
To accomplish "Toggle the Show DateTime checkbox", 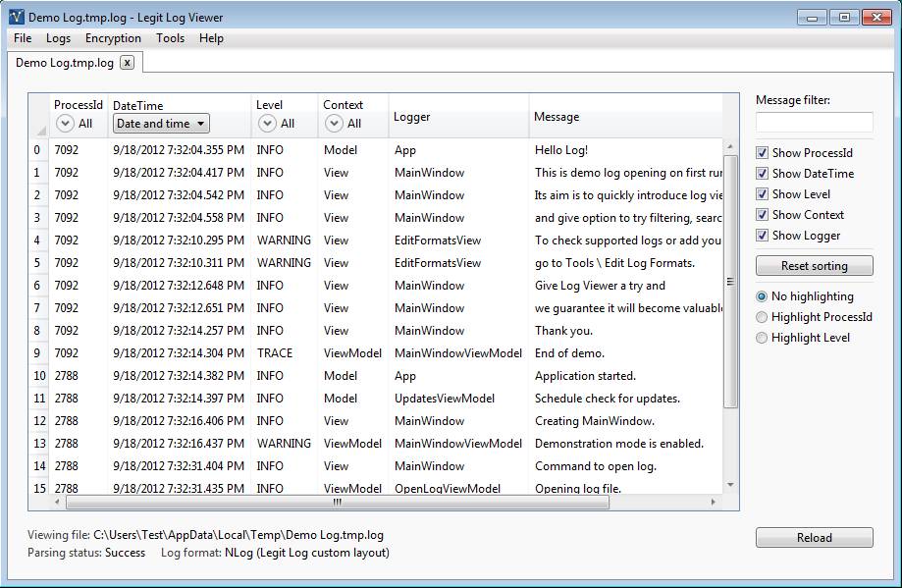I will point(763,174).
